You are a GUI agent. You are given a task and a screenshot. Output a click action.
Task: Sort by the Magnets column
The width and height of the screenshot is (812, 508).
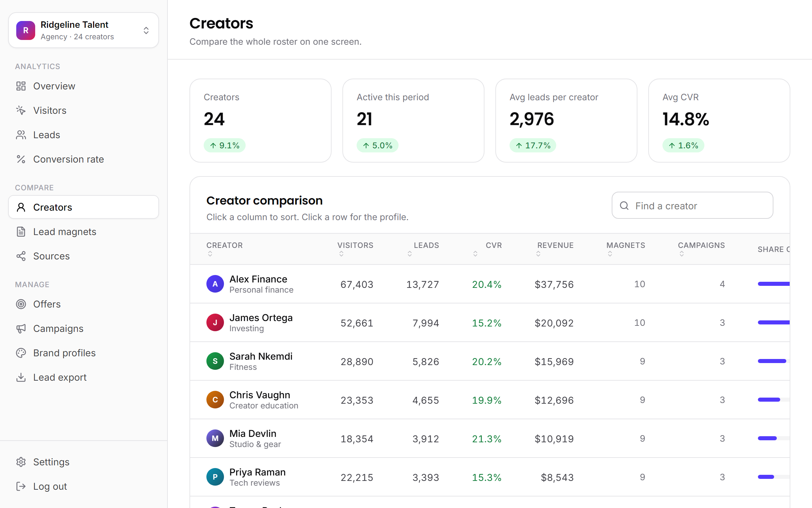pos(626,249)
